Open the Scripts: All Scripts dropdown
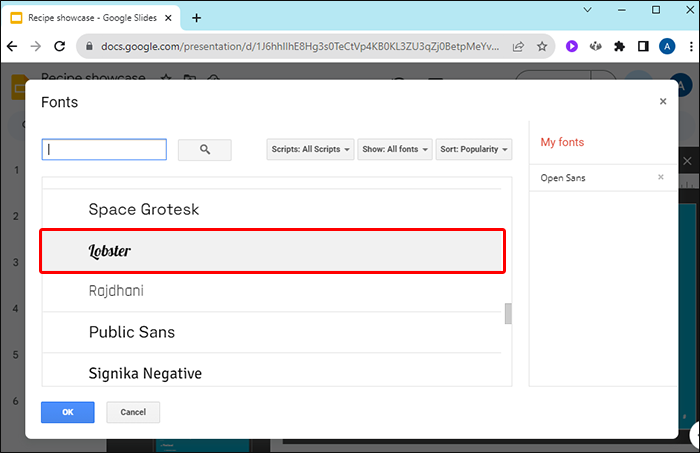 [311, 150]
